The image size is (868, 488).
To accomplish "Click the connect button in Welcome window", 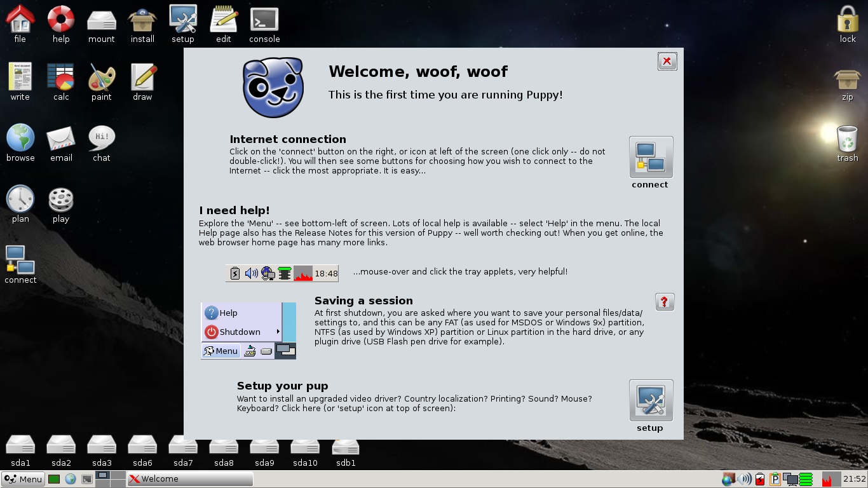I will tap(651, 157).
